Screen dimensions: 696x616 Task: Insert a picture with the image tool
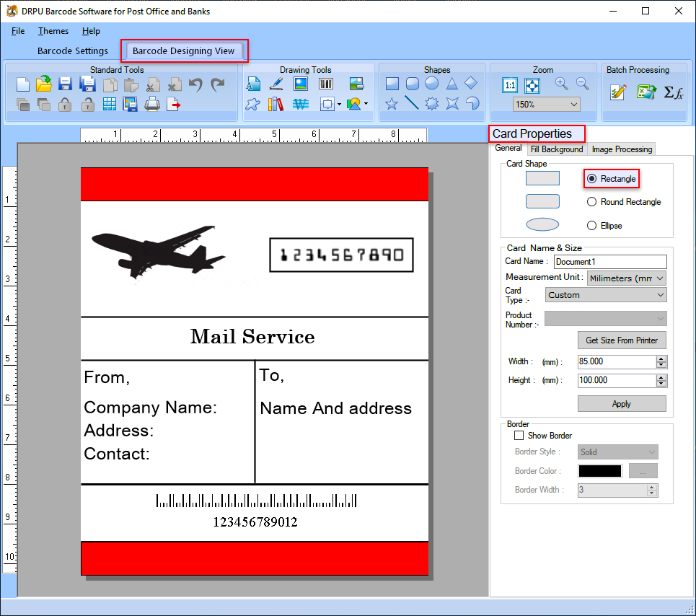301,84
